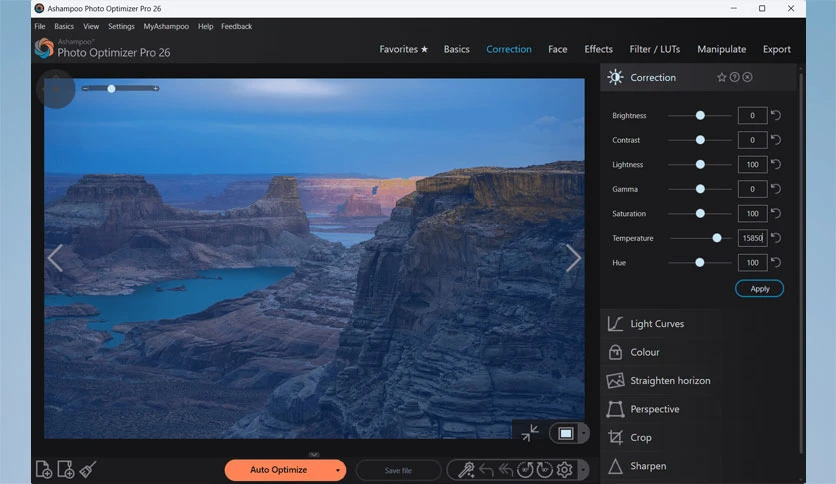The image size is (836, 484).
Task: Switch to the Favorites tab
Action: 404,49
